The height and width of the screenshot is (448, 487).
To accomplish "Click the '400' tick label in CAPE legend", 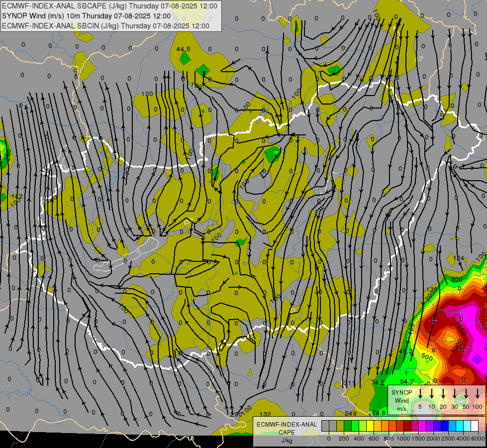I will [x=359, y=439].
